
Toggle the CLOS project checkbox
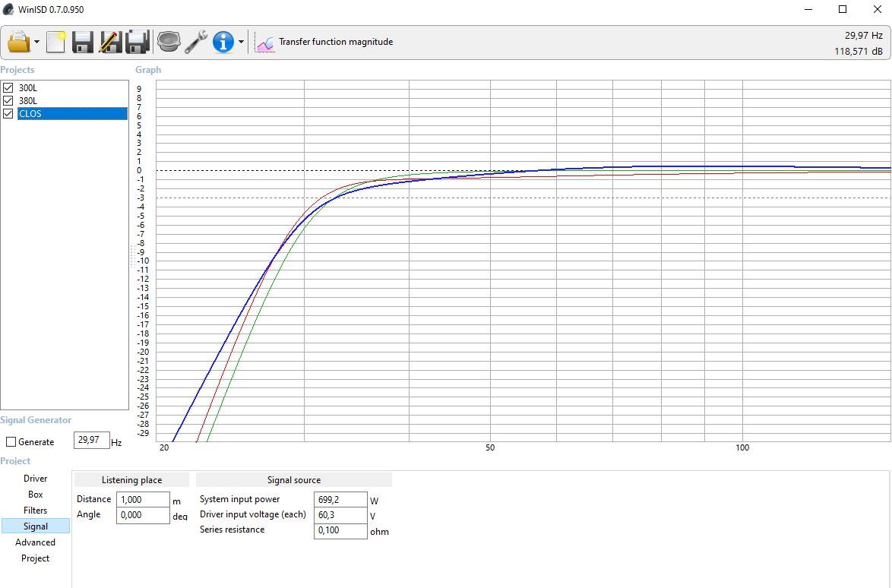(x=8, y=113)
